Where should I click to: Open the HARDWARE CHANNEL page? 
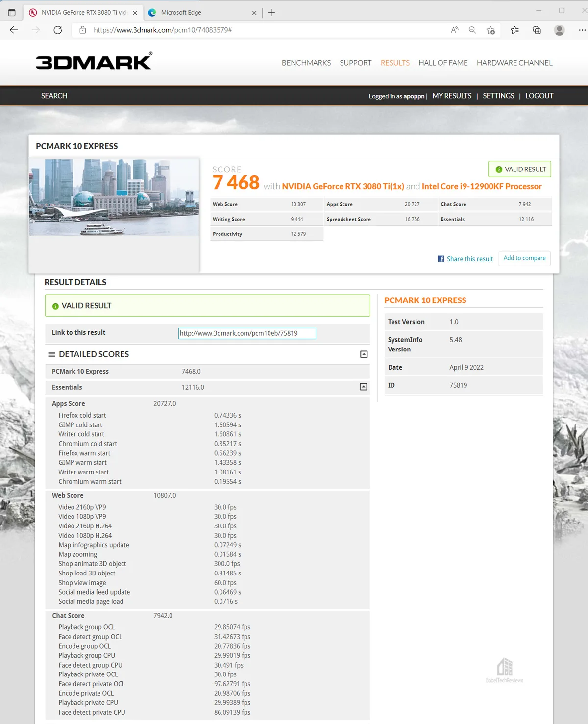(514, 63)
